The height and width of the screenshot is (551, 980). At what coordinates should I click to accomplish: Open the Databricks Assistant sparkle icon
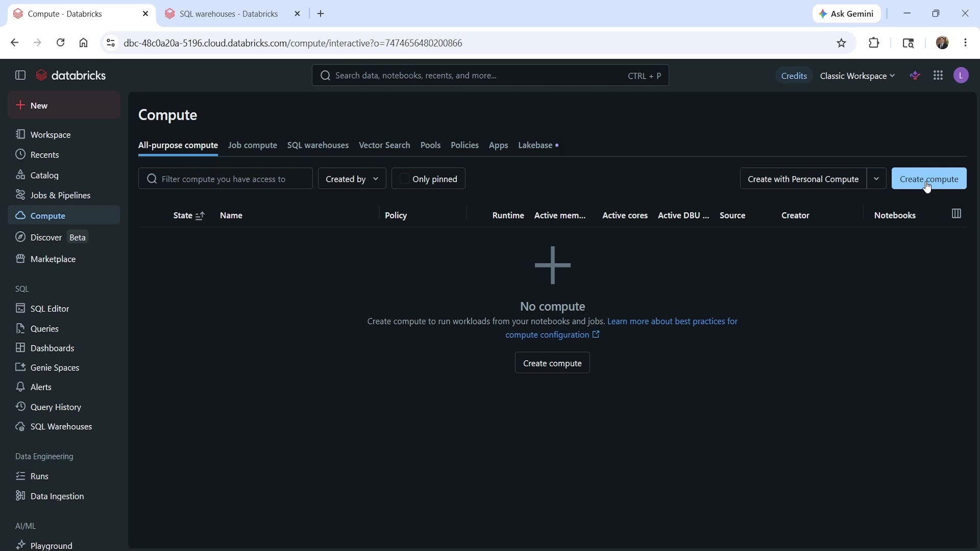(916, 76)
